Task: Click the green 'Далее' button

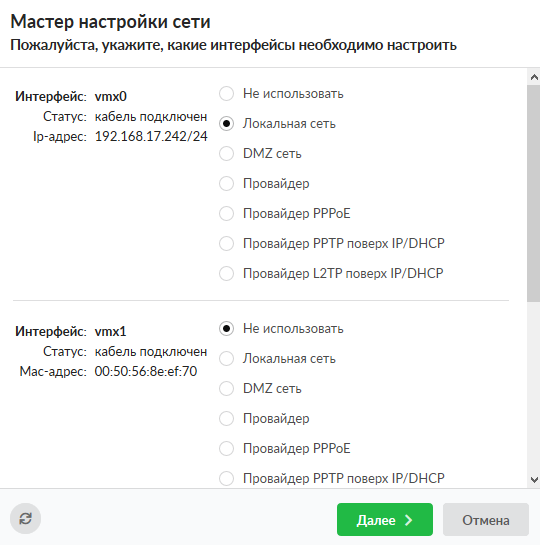Action: [x=385, y=520]
